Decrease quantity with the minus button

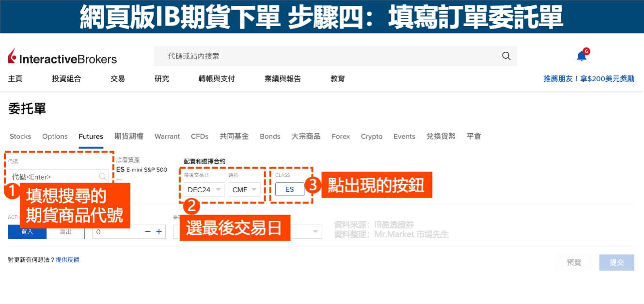[x=148, y=232]
